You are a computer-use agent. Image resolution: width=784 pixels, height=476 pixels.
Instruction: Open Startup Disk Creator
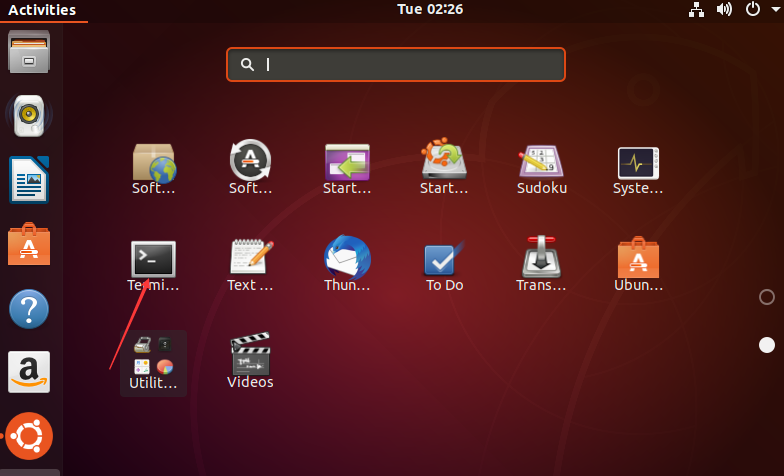pyautogui.click(x=444, y=165)
